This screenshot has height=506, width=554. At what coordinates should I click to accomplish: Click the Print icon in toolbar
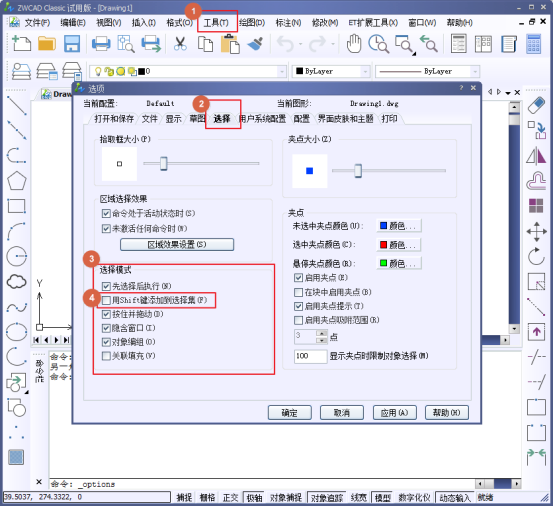[x=101, y=44]
